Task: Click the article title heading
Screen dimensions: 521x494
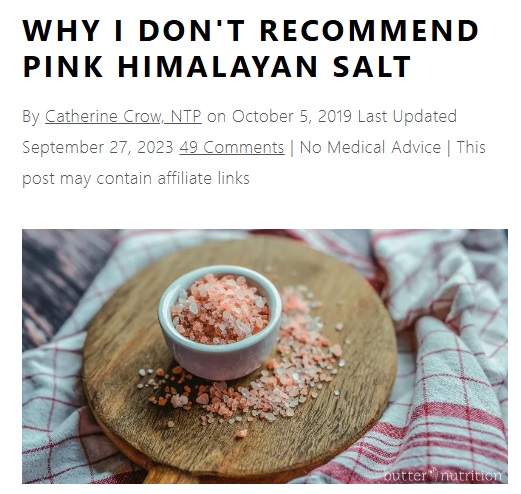Action: click(251, 48)
